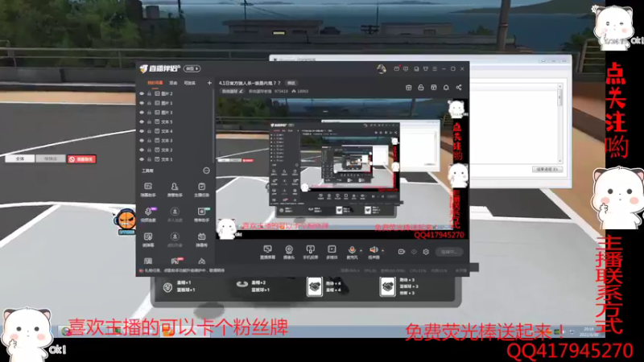Expand speaker options arrow
The height and width of the screenshot is (362, 644).
pos(383,250)
